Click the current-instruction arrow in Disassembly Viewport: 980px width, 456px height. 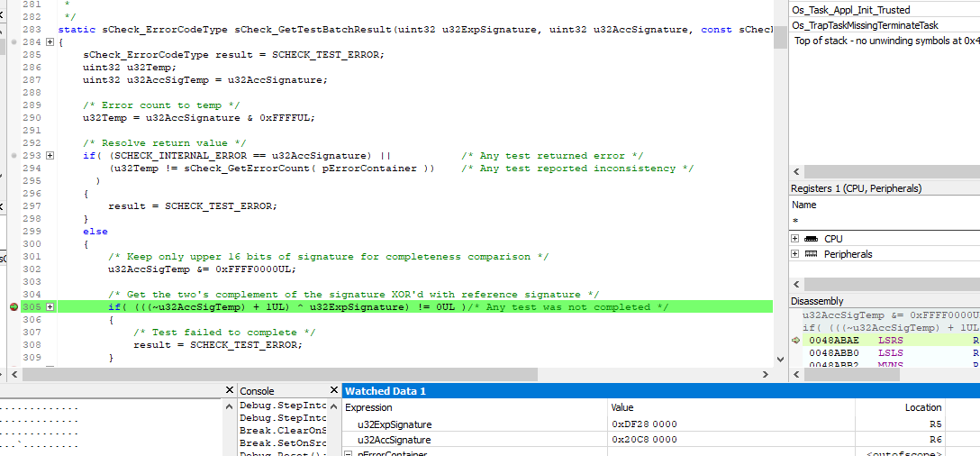(x=795, y=341)
